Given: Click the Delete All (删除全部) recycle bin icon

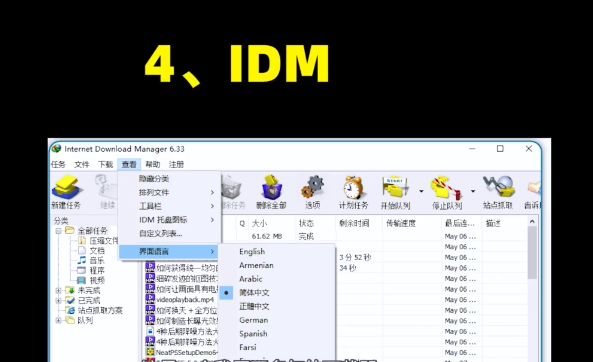Looking at the screenshot, I should click(271, 187).
